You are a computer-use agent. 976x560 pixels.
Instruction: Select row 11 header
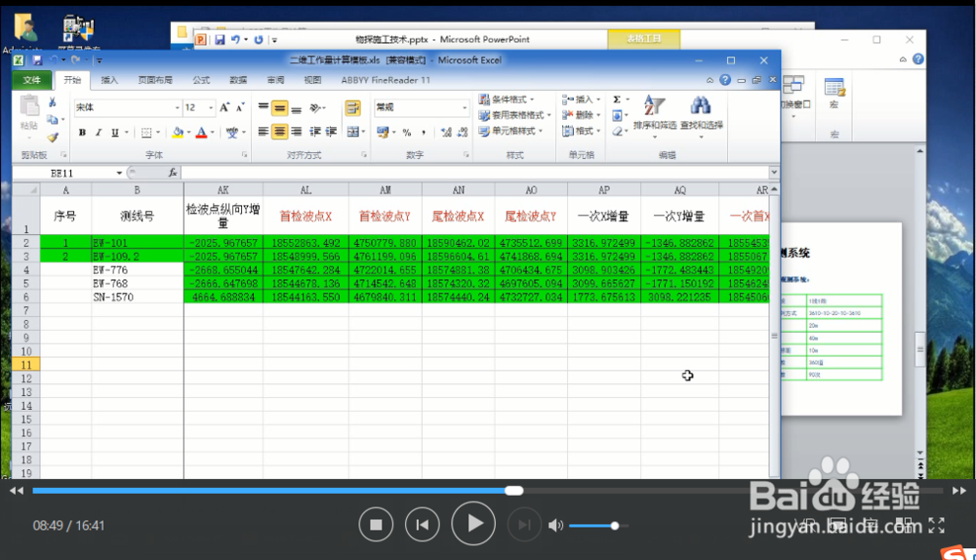click(26, 365)
